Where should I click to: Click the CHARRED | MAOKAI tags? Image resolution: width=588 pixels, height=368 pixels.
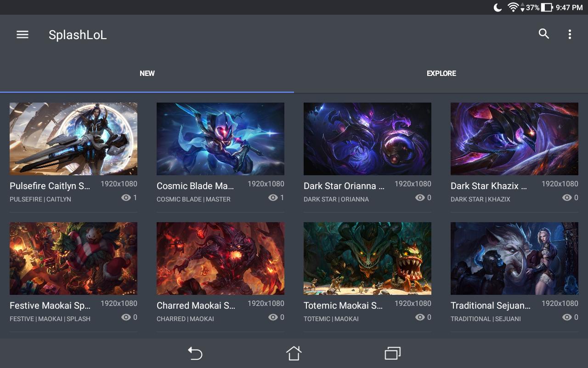point(185,319)
